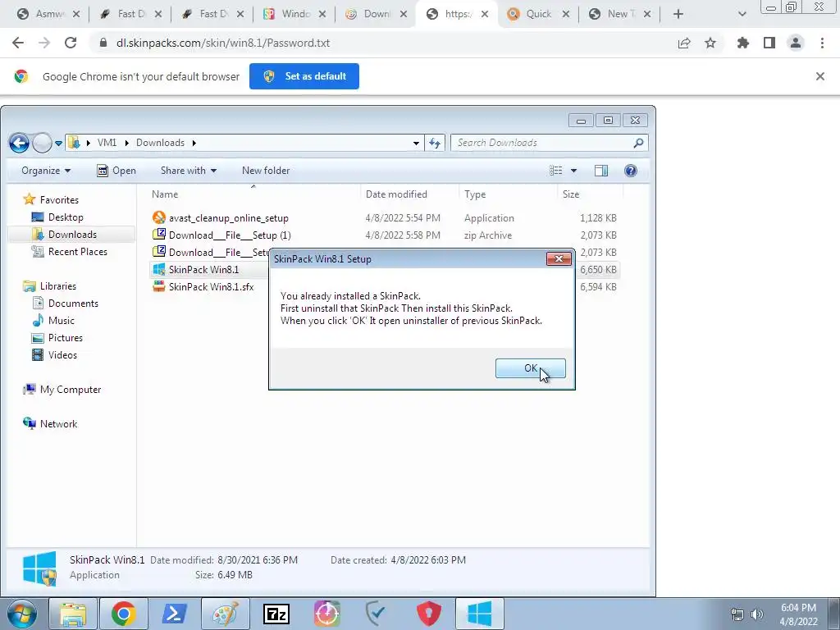Dismiss the default browser notification bar

pos(819,76)
